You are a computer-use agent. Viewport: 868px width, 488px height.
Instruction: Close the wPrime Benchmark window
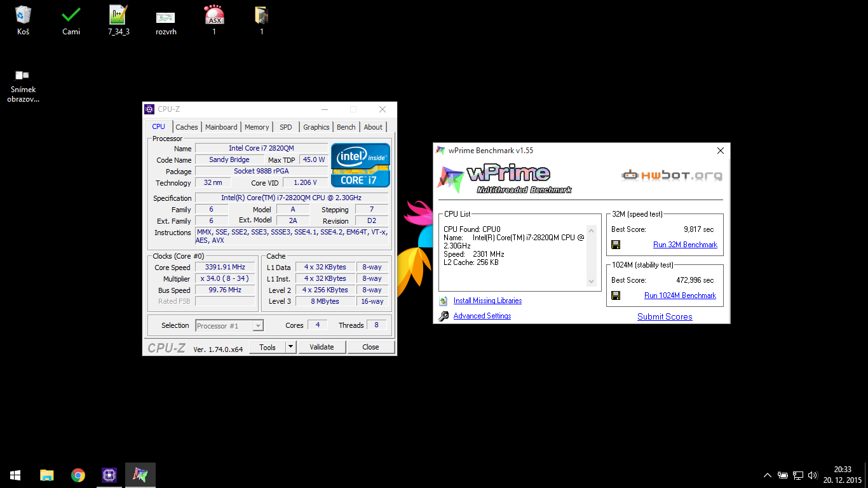pos(721,151)
